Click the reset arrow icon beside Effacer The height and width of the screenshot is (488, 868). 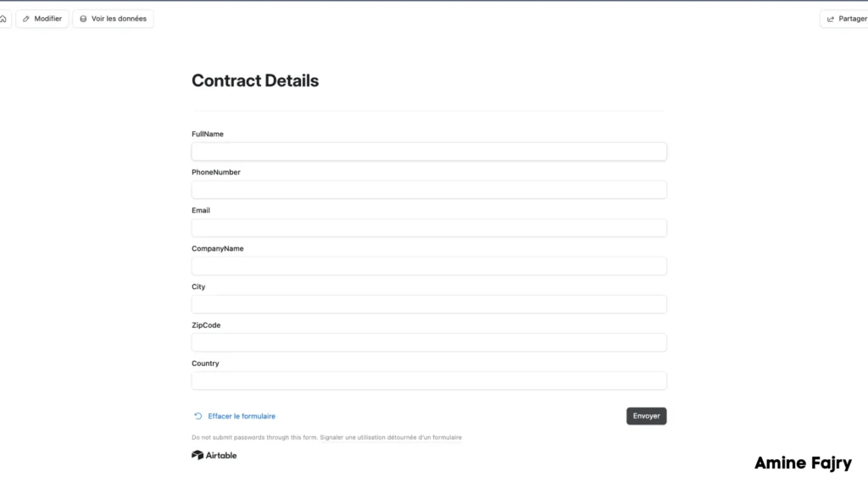point(198,416)
